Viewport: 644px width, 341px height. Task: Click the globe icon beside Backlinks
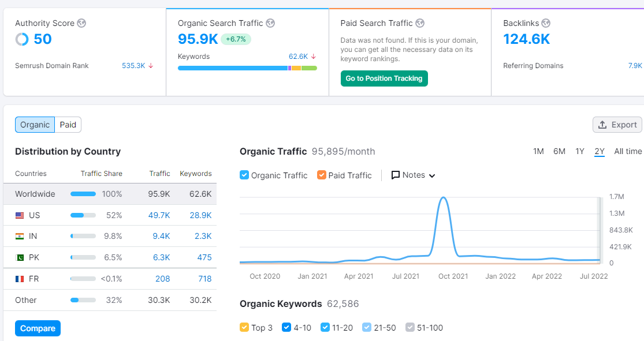point(546,24)
